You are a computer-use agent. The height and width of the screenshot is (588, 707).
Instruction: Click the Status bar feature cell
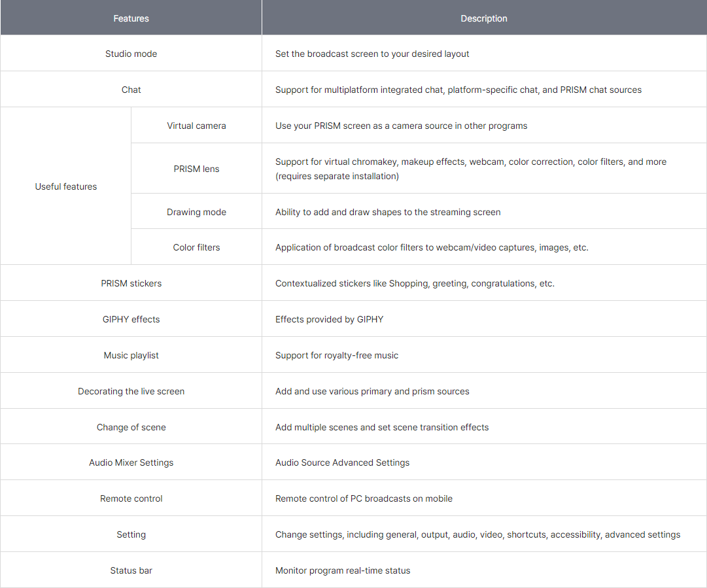(131, 570)
